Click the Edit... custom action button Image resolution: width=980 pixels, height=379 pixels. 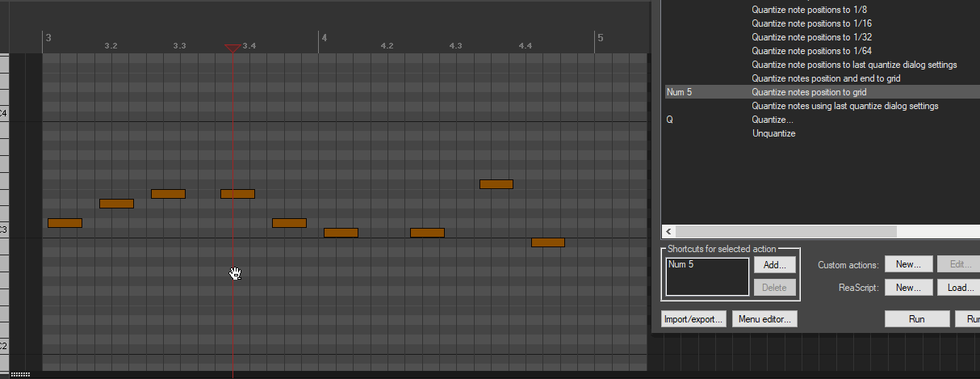[959, 264]
